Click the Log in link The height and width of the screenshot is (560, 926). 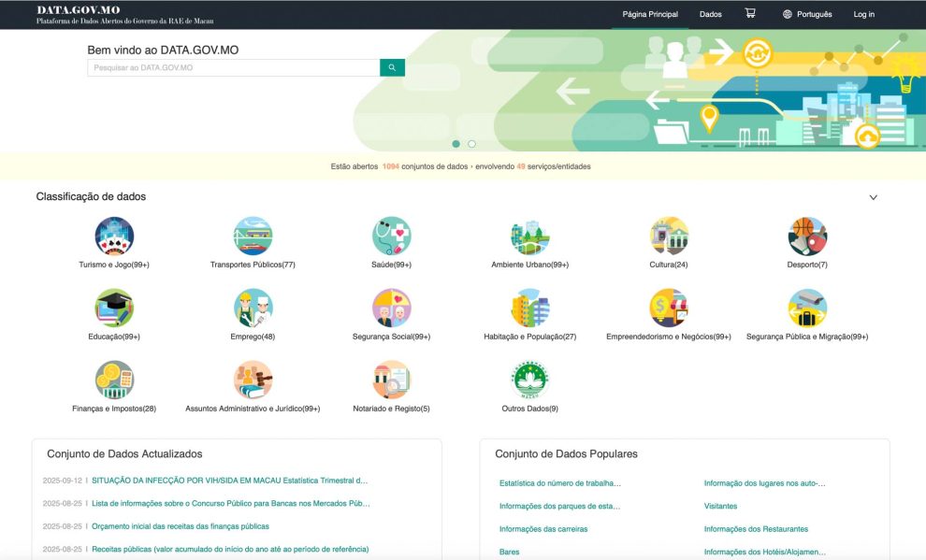pos(863,14)
